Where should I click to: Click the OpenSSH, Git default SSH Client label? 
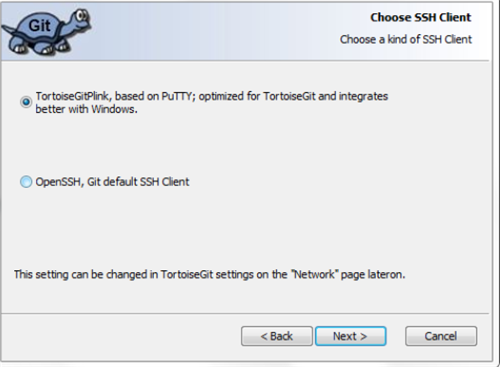point(112,182)
